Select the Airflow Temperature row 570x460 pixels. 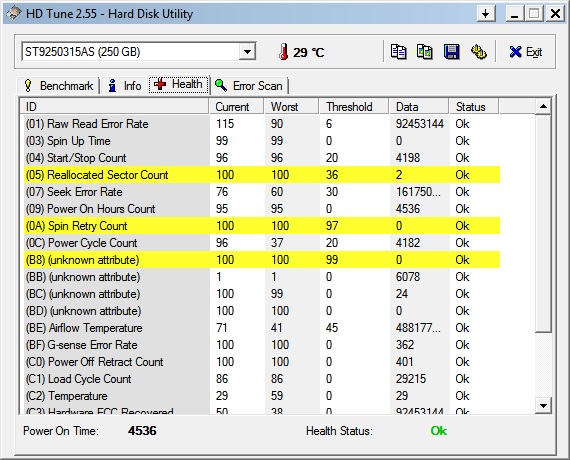262,328
